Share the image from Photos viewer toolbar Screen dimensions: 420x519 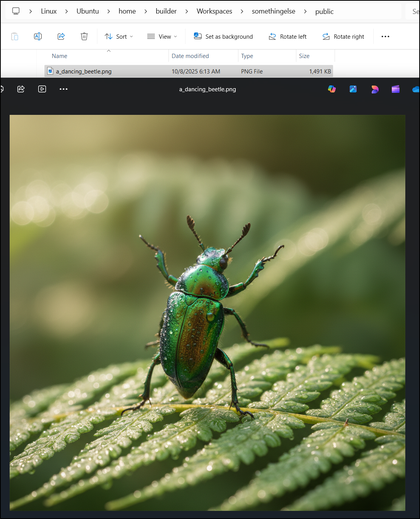coord(21,89)
